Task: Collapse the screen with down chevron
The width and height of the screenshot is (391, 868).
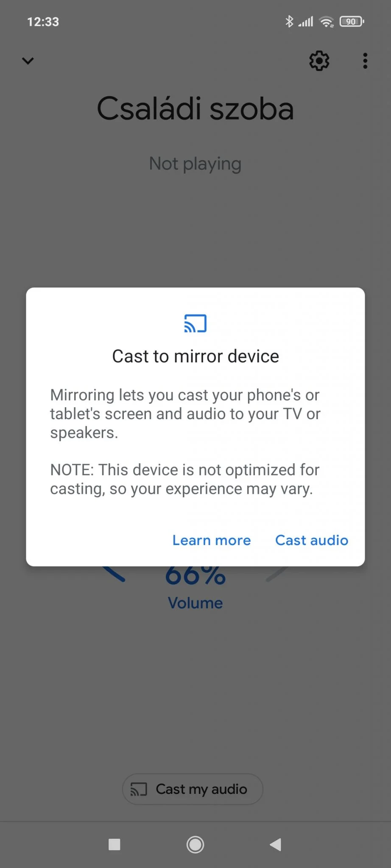Action: pos(28,61)
